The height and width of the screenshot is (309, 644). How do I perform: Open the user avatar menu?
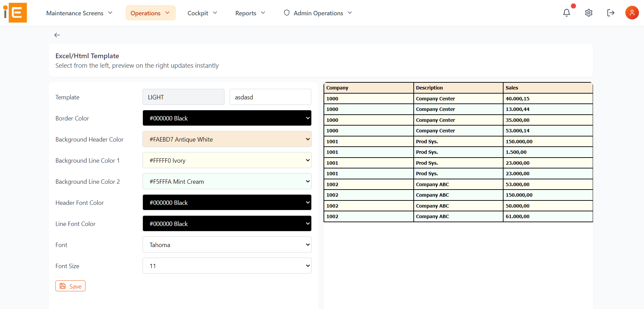(x=632, y=12)
